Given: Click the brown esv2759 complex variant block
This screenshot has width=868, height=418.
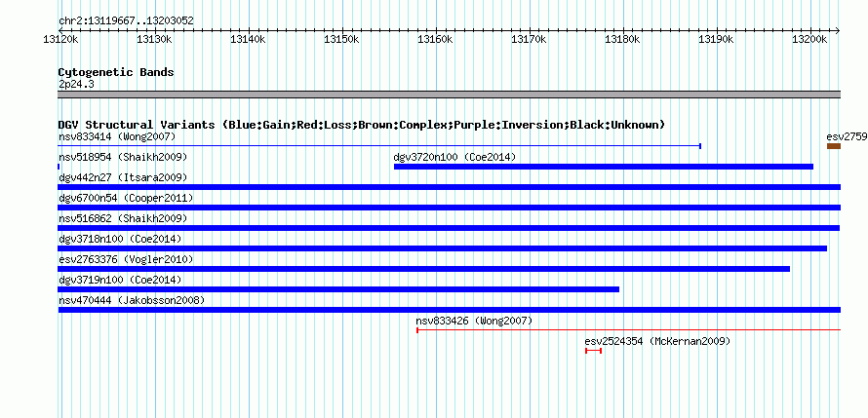Looking at the screenshot, I should click(834, 146).
